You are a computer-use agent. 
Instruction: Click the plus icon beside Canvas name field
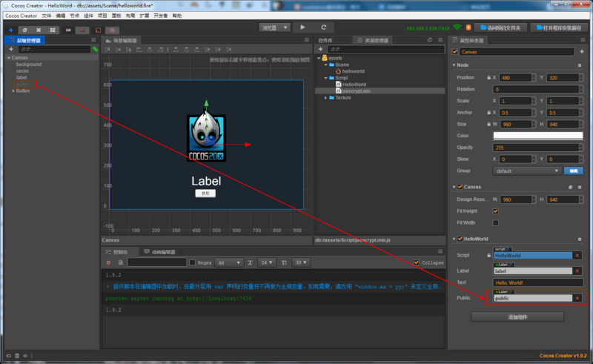coord(582,52)
